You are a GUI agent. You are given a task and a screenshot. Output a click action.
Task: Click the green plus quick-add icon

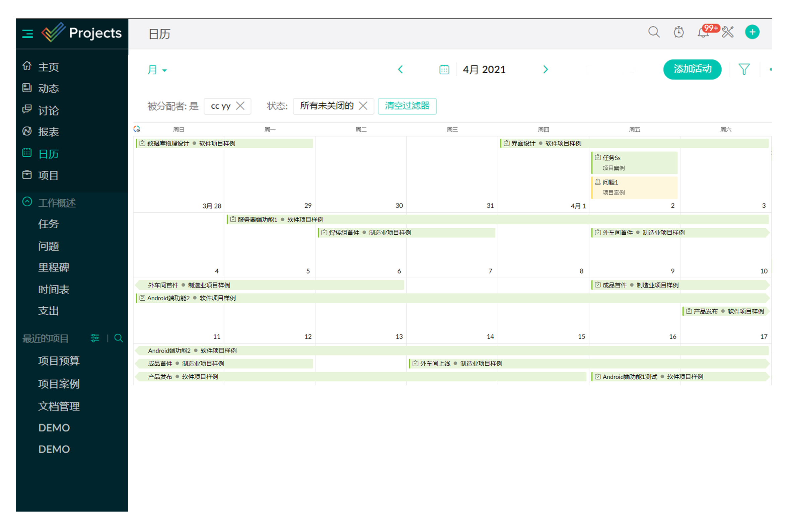(x=752, y=32)
